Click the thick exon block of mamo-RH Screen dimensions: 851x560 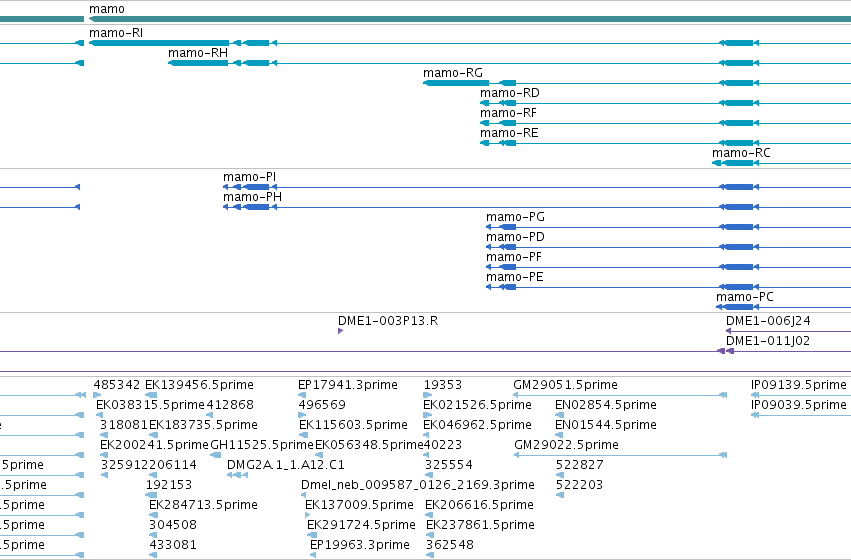(x=198, y=63)
